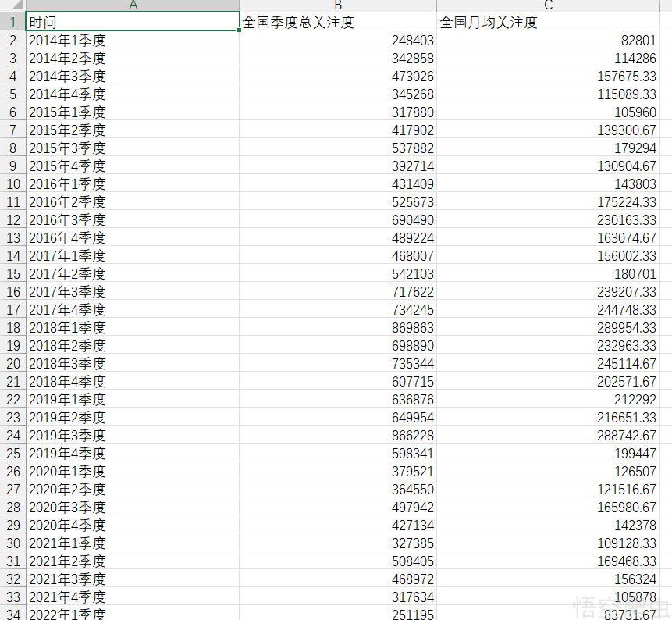Select column header A
The height and width of the screenshot is (620, 672).
pyautogui.click(x=133, y=7)
